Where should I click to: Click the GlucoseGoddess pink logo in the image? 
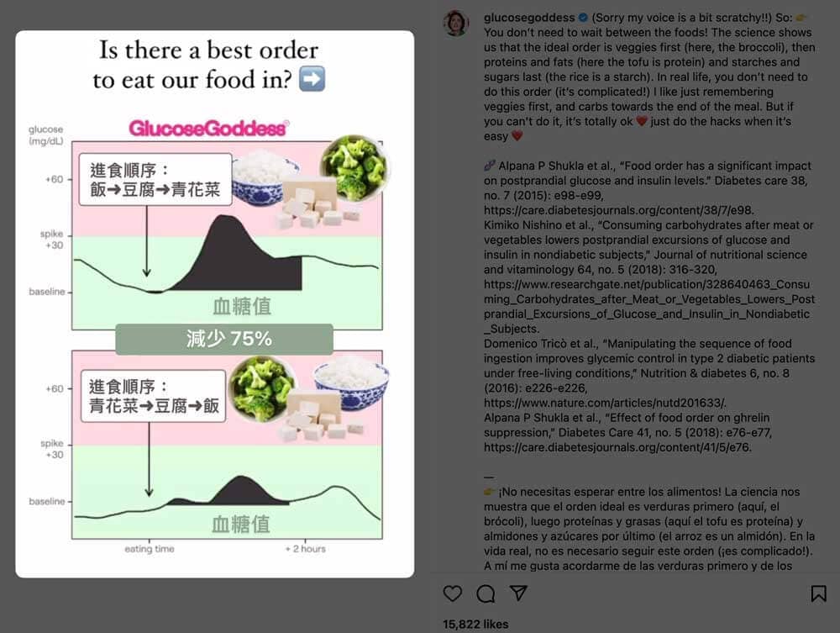pyautogui.click(x=209, y=128)
